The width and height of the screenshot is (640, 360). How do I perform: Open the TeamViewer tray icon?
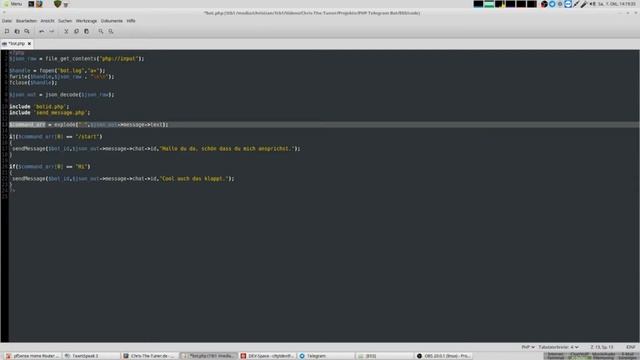tap(568, 4)
